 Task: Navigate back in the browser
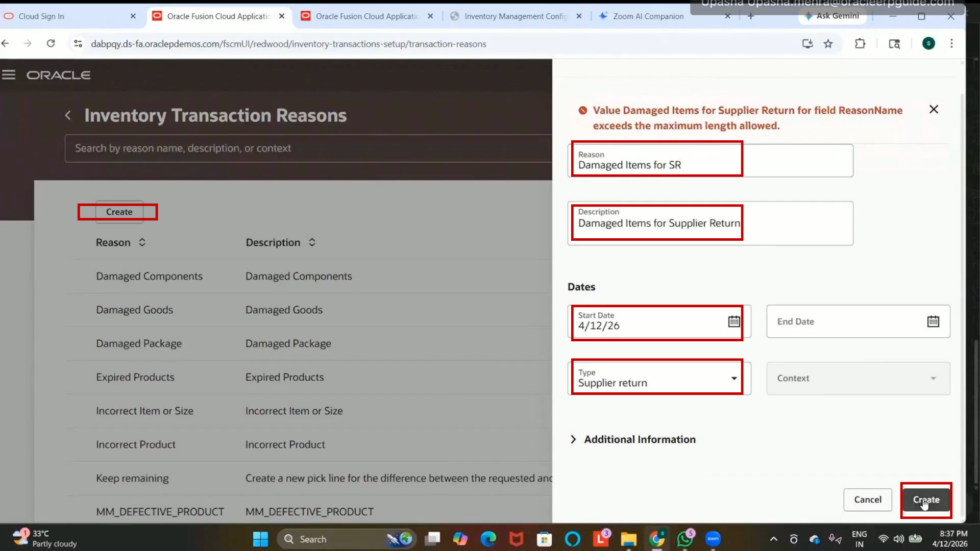coord(6,43)
